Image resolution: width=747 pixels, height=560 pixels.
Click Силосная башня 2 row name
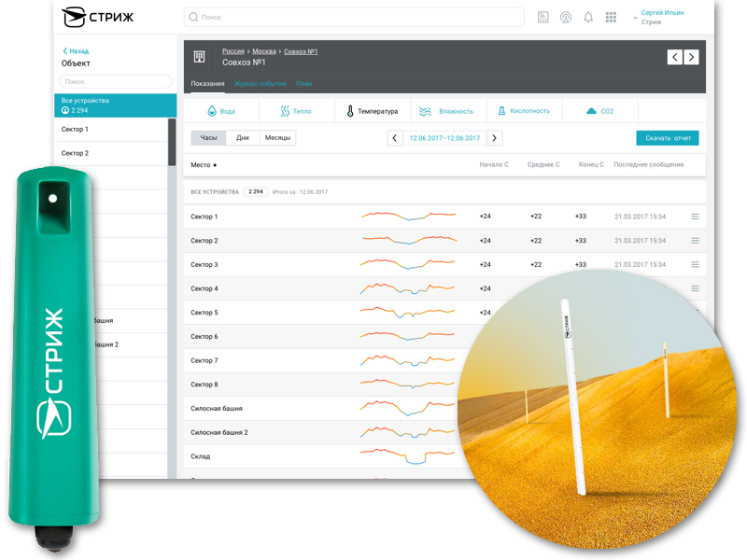click(x=219, y=432)
